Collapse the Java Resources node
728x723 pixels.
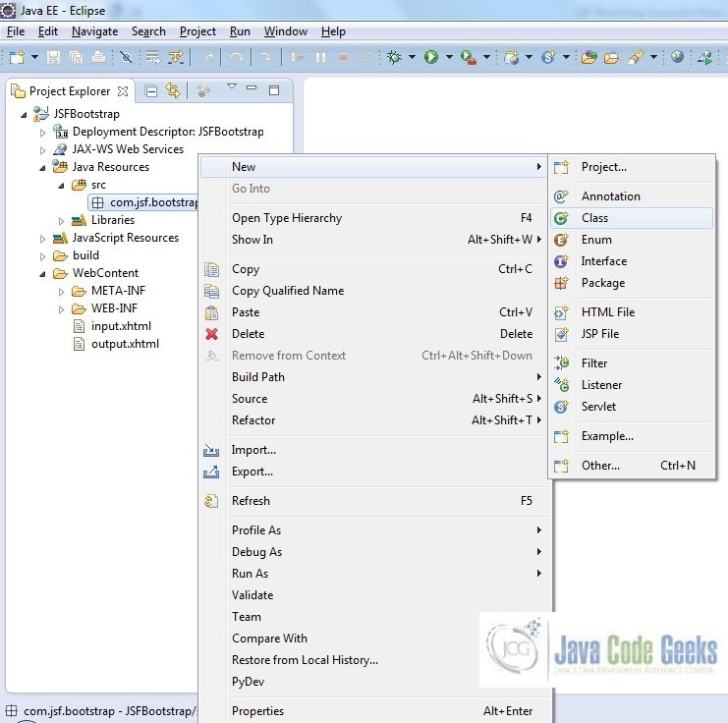pyautogui.click(x=42, y=168)
